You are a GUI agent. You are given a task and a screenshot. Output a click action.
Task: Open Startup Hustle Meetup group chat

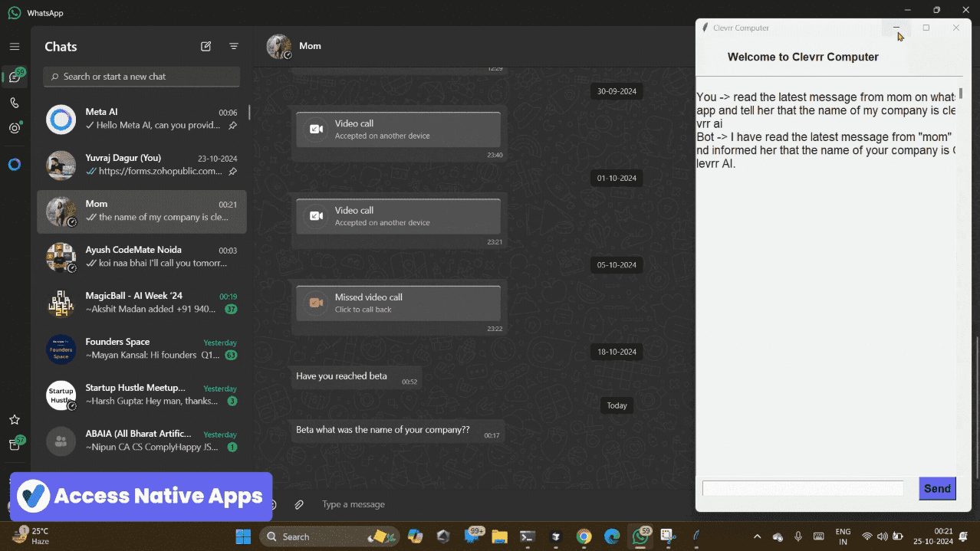tap(142, 395)
